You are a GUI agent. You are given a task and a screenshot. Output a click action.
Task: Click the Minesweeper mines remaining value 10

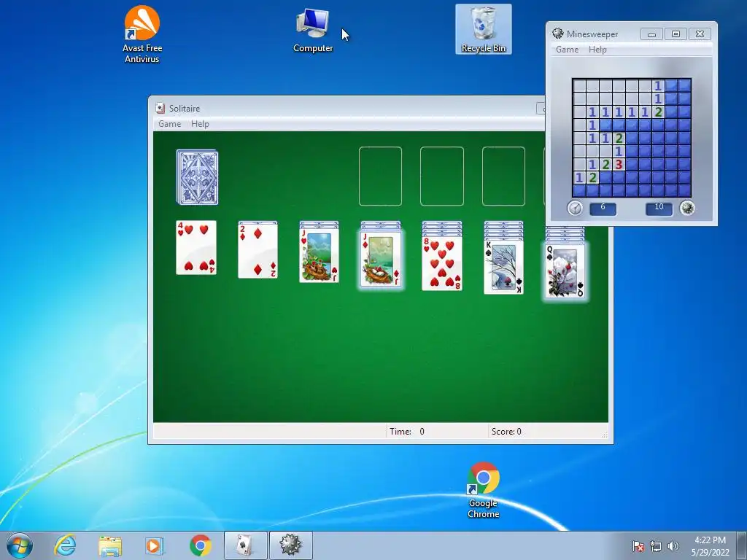659,208
